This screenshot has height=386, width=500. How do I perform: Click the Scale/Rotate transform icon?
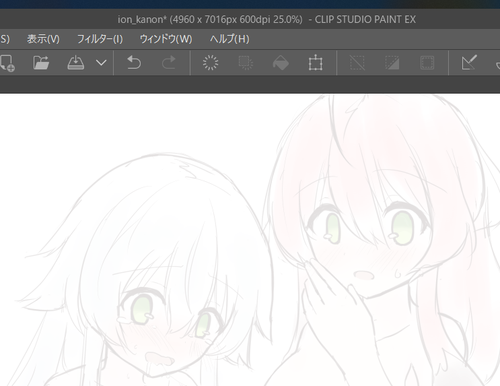315,63
